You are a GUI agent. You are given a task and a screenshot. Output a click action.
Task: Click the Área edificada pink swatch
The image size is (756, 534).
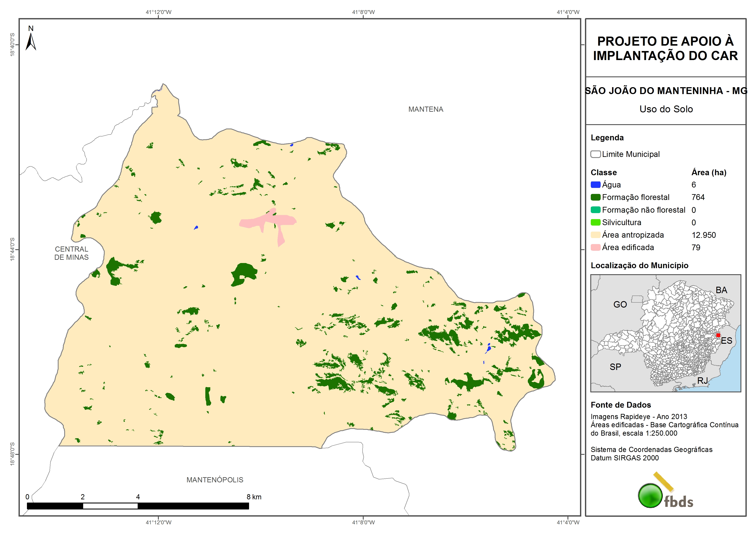pyautogui.click(x=595, y=248)
